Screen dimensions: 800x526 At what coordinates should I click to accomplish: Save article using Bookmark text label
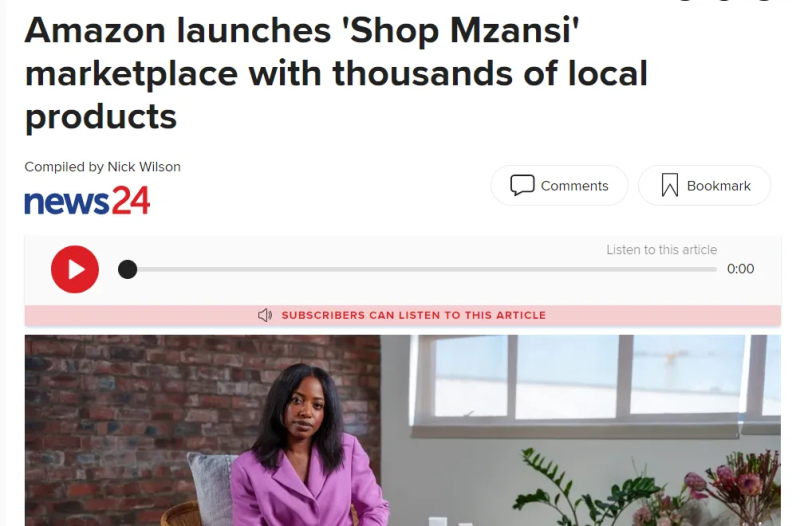coord(718,186)
